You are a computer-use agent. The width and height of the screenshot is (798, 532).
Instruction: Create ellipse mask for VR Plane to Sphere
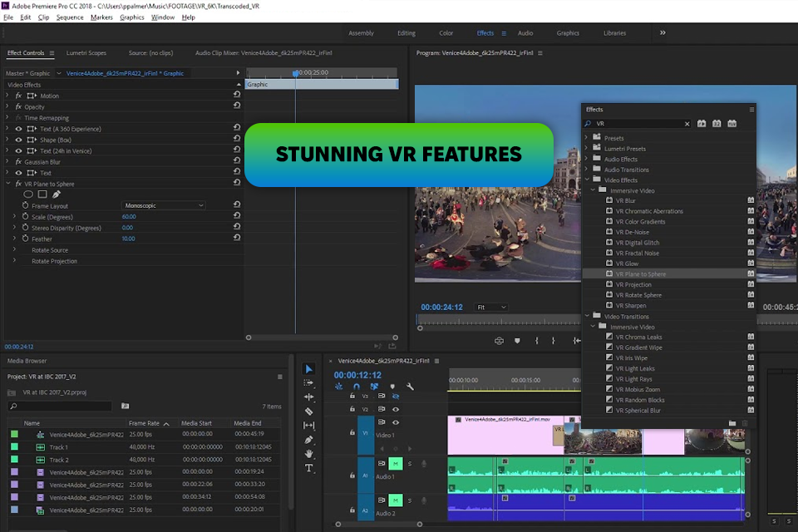pyautogui.click(x=28, y=194)
